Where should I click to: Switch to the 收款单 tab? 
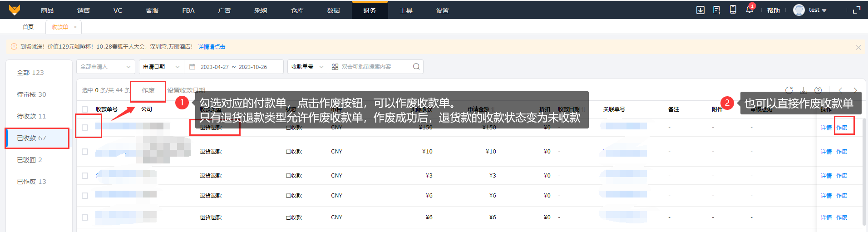point(59,27)
